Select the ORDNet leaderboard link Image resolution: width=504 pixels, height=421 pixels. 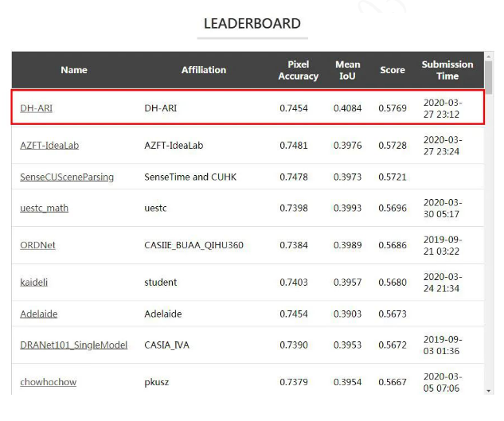pyautogui.click(x=37, y=245)
